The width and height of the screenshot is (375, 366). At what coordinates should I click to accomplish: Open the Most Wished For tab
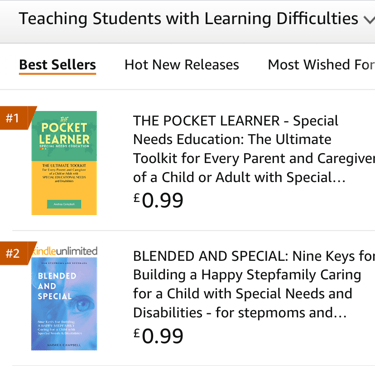(x=321, y=65)
